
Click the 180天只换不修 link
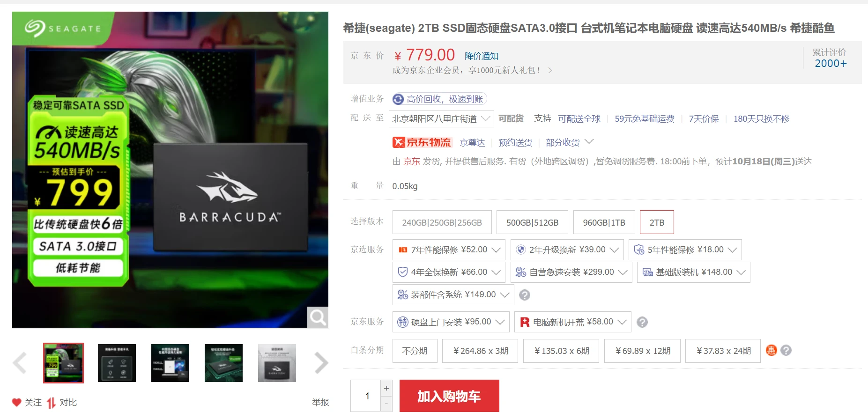tap(761, 119)
